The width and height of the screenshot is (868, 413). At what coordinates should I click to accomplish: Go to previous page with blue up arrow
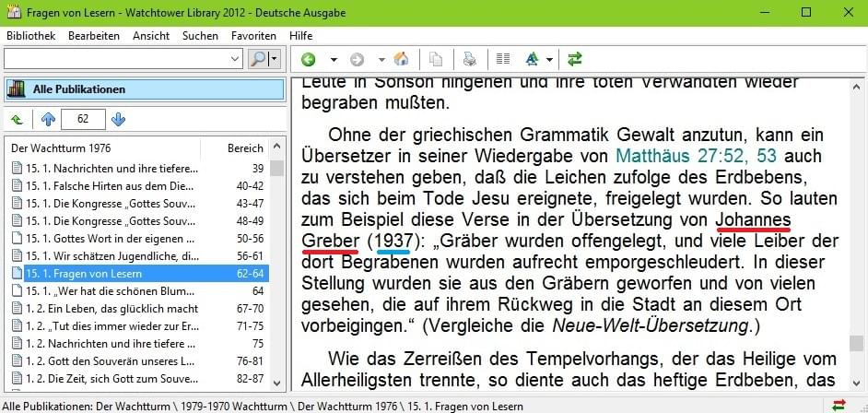tap(49, 119)
